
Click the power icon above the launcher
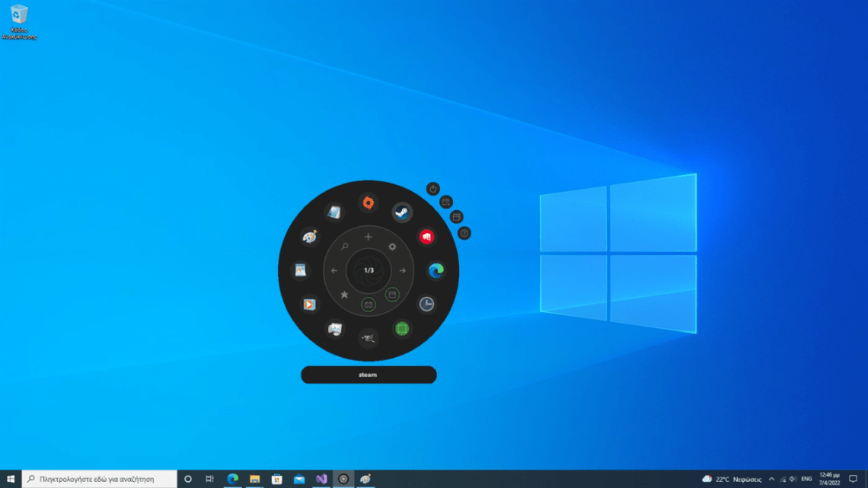[x=432, y=188]
